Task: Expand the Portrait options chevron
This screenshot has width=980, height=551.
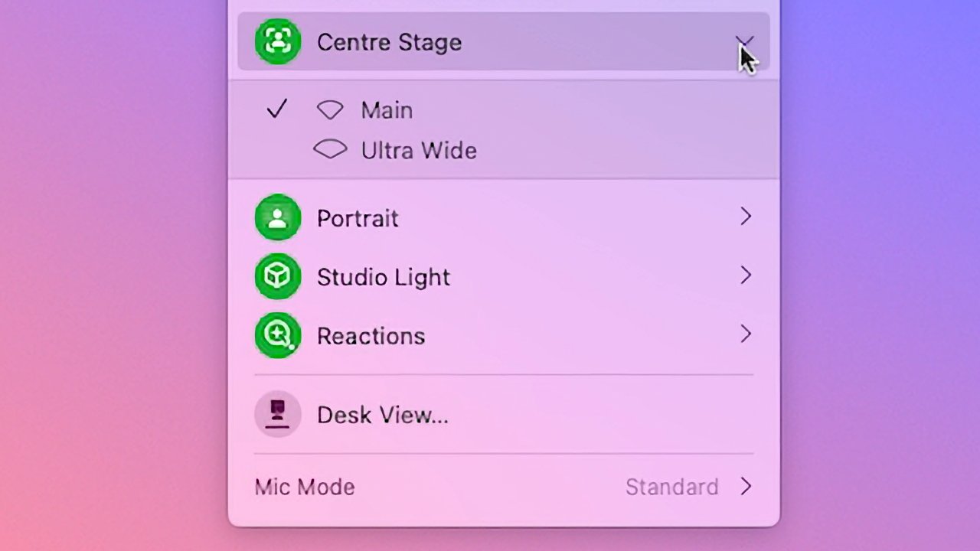Action: [746, 217]
